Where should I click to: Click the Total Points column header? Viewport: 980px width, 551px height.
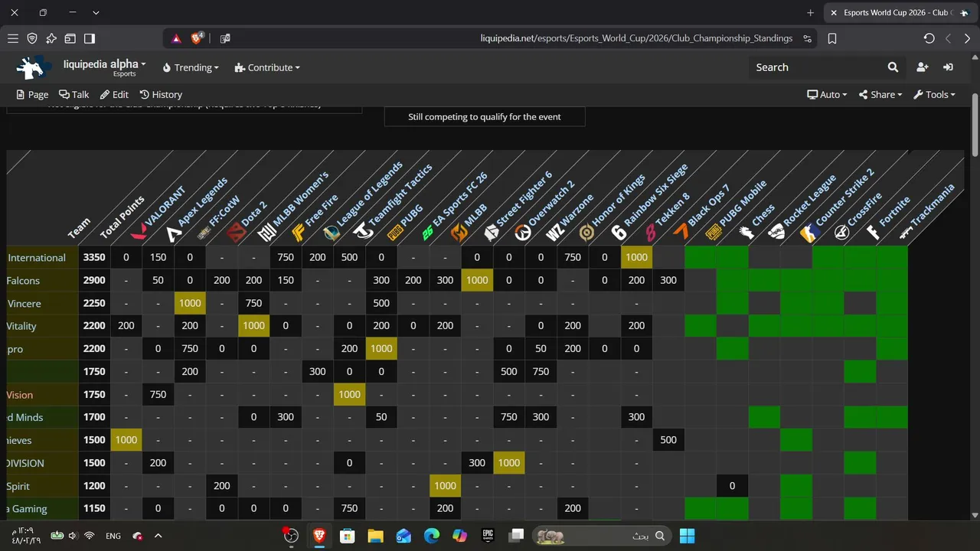click(122, 217)
